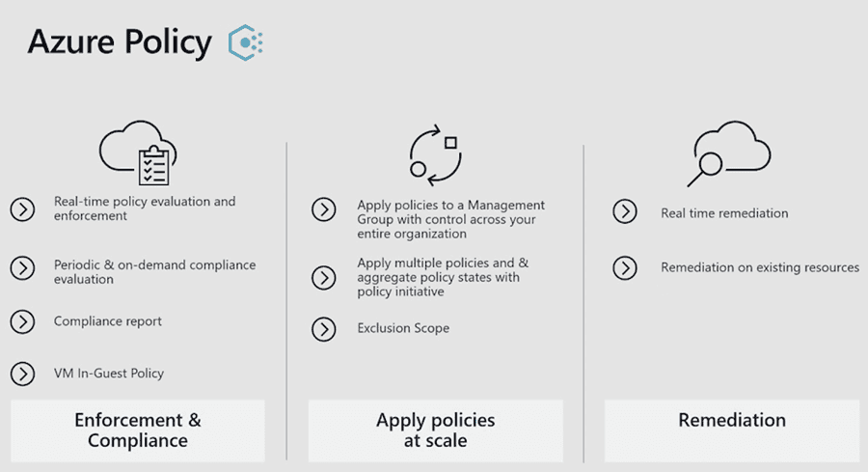The width and height of the screenshot is (868, 472).
Task: Click the Exclusion Scope text
Action: (x=403, y=328)
